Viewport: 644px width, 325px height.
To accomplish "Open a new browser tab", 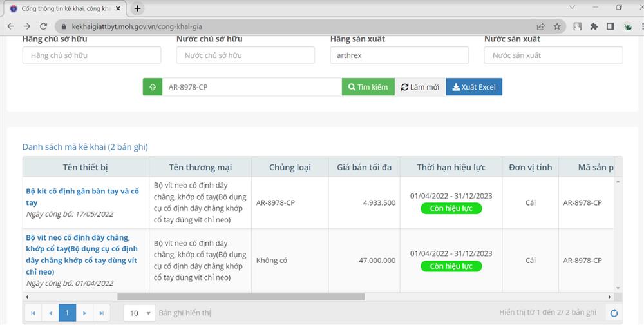I will point(137,8).
